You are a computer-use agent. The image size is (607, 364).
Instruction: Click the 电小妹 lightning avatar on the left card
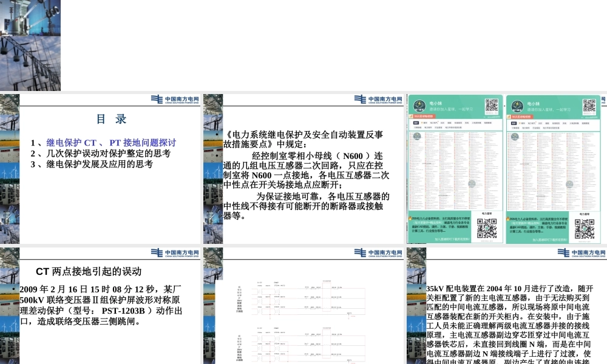pyautogui.click(x=419, y=104)
